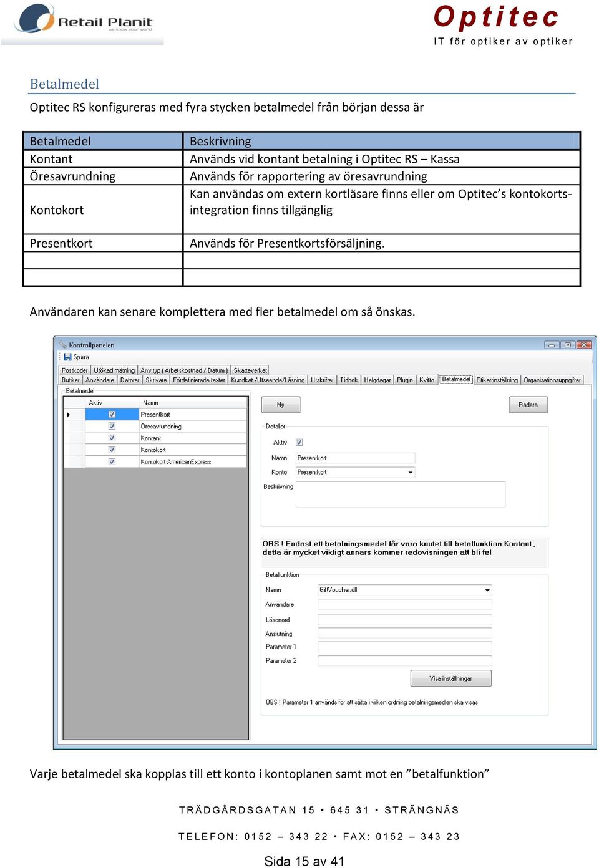Image resolution: width=599 pixels, height=868 pixels.
Task: Click the Användare input field
Action: (x=405, y=604)
